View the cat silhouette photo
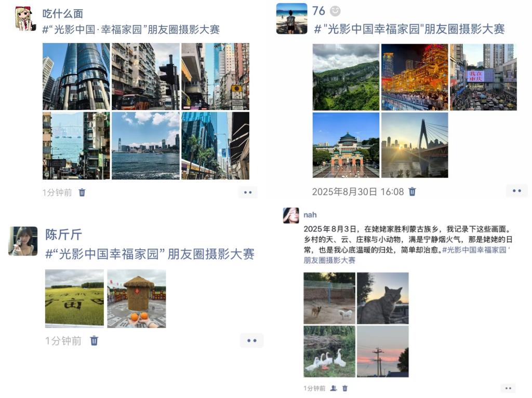 tap(383, 298)
